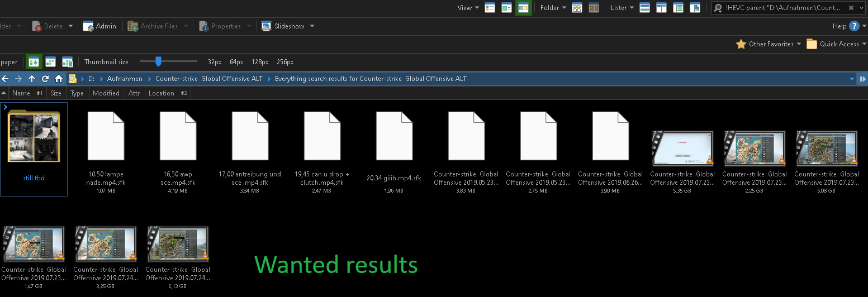
Task: Select the second Lister layout icon
Action: click(661, 8)
